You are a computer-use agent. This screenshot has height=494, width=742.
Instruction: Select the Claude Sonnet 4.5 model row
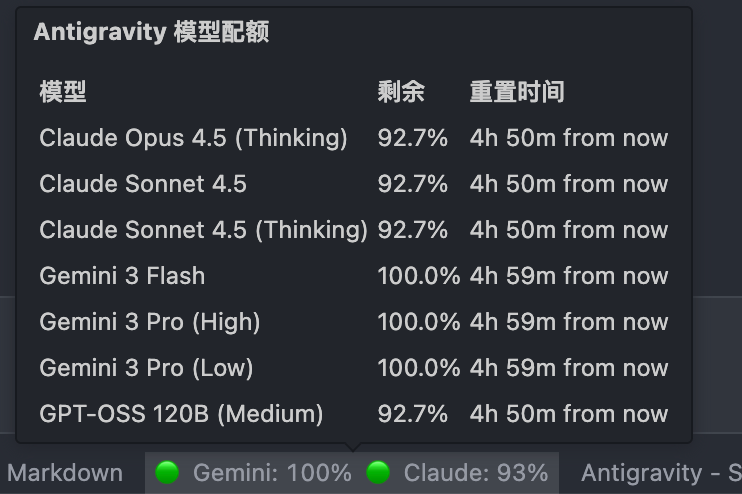(x=353, y=184)
